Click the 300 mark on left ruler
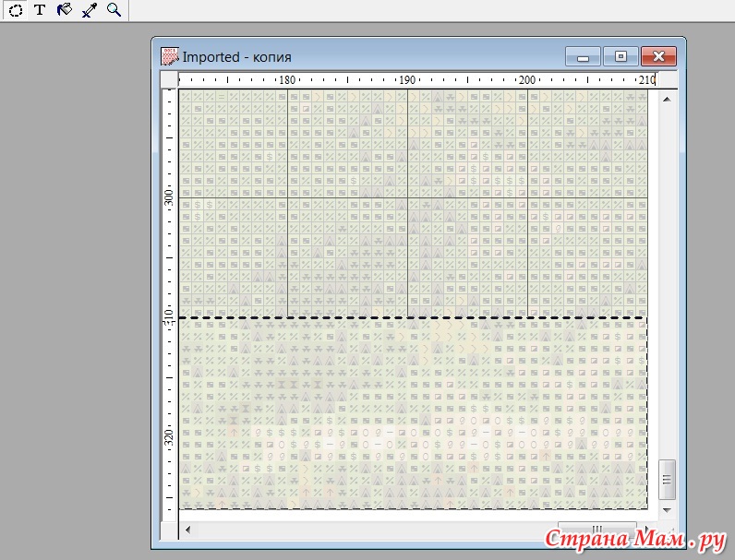The width and height of the screenshot is (735, 560). click(x=169, y=197)
